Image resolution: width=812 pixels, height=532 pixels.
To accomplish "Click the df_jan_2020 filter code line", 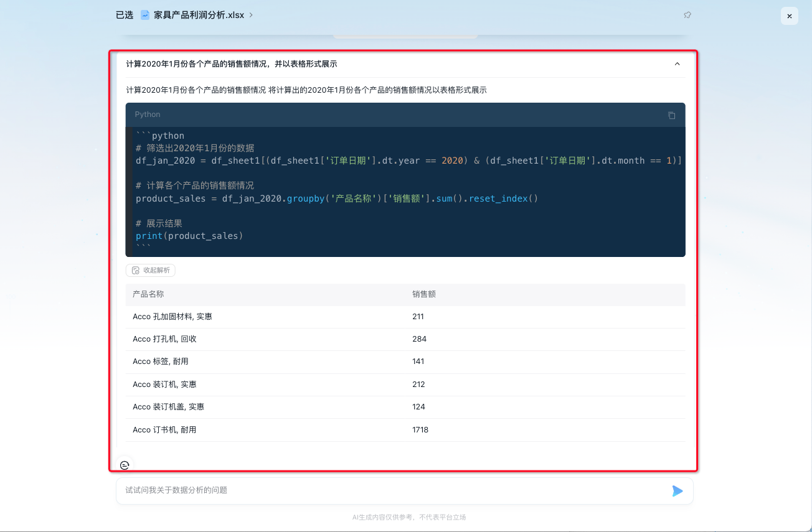I will click(x=408, y=161).
